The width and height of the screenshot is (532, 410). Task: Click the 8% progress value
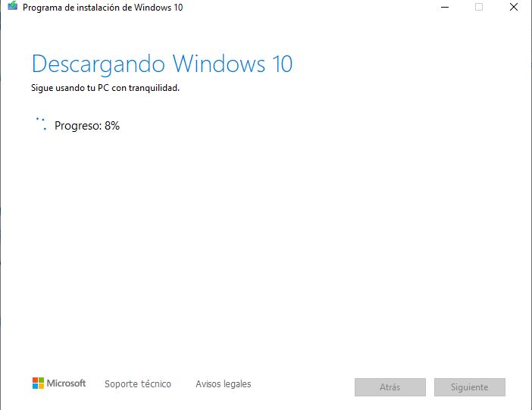[112, 126]
